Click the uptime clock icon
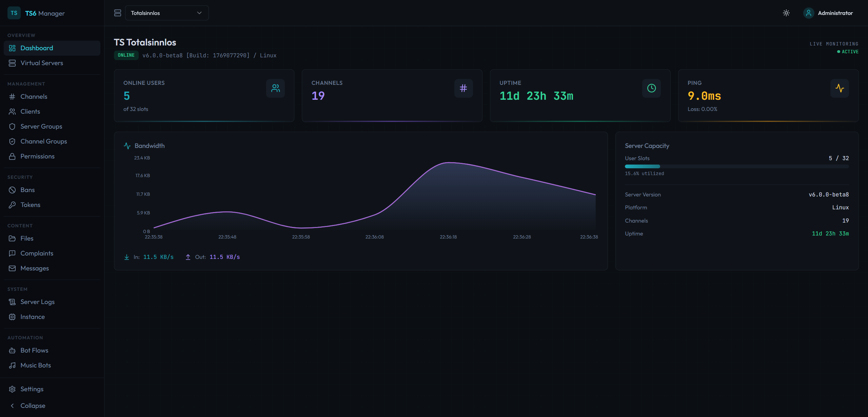This screenshot has width=868, height=417. click(x=651, y=88)
